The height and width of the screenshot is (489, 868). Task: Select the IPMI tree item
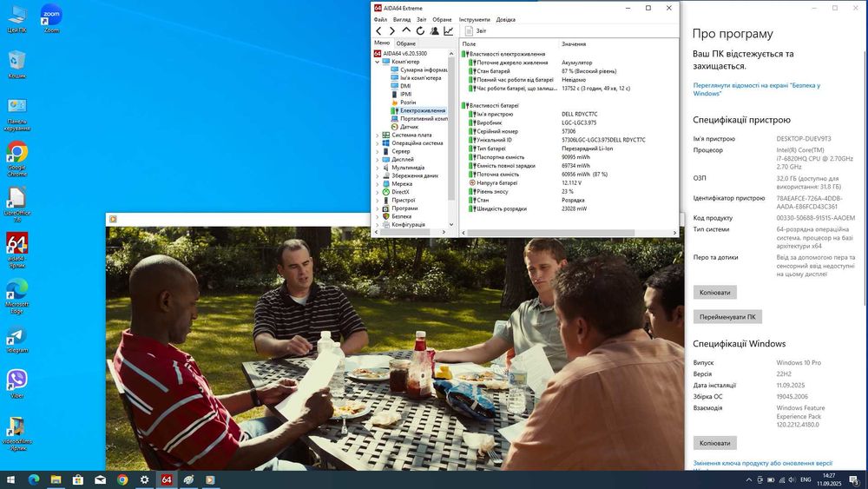(x=401, y=94)
